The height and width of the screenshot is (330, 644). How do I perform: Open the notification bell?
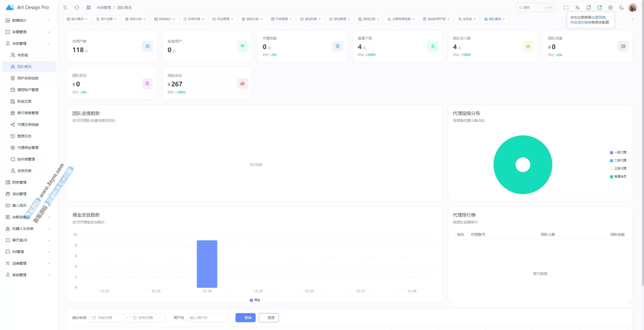[588, 8]
